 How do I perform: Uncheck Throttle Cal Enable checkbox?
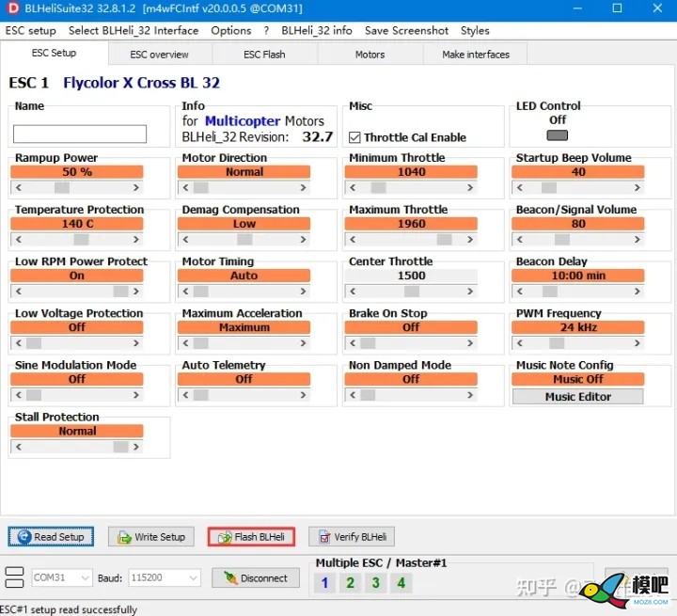(354, 137)
